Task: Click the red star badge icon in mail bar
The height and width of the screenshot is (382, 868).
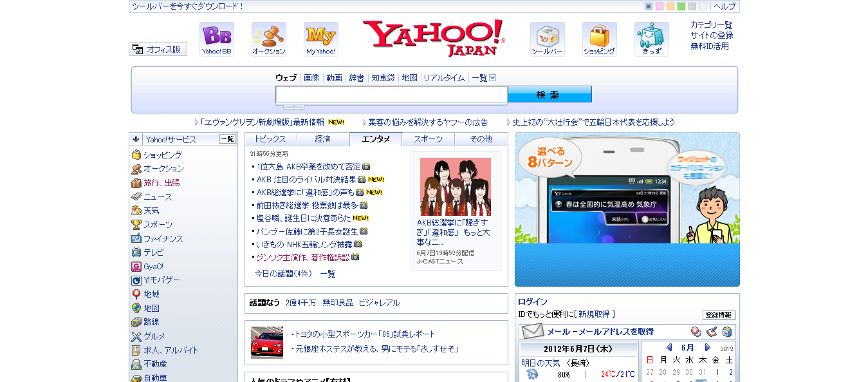Action: pyautogui.click(x=696, y=332)
